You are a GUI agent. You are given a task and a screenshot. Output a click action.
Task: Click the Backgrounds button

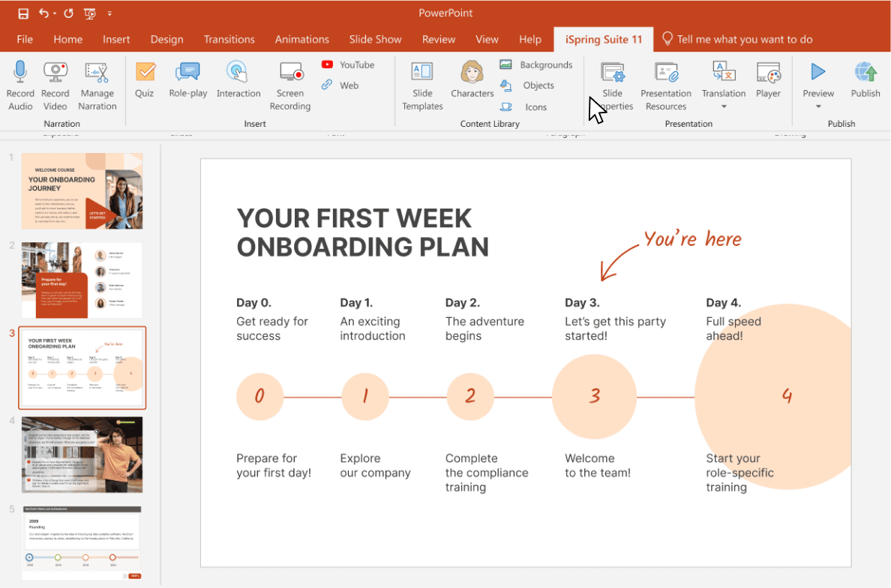coord(537,64)
